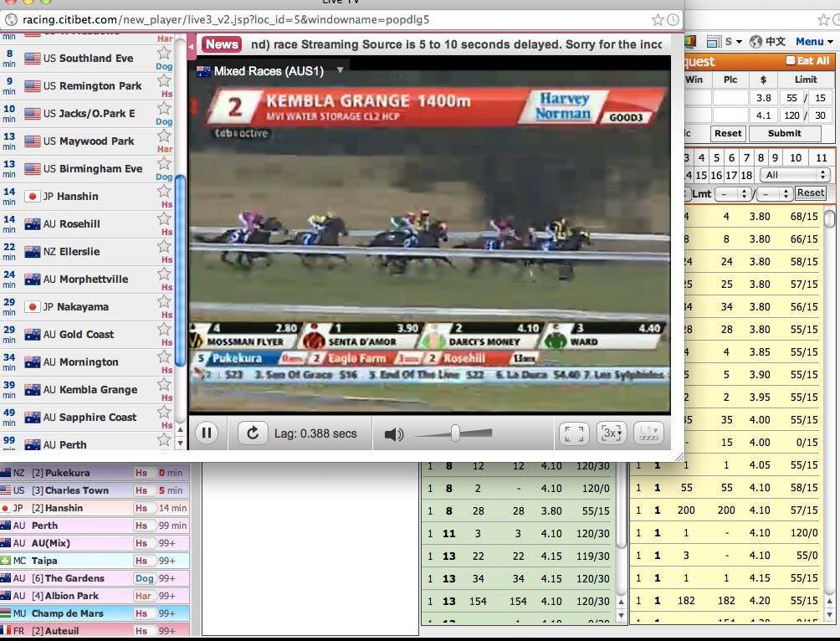Open MU Champ de Mars race row

(95, 613)
